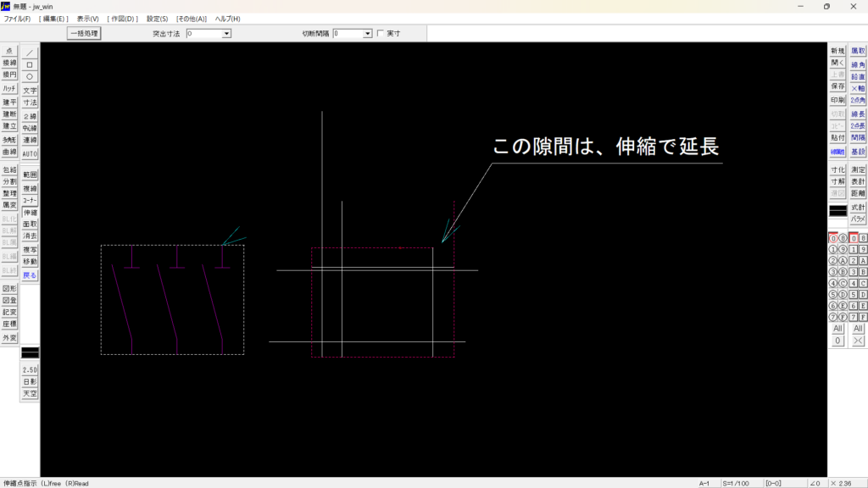Open the 設定(S) menu
Screen dimensions: 868x488
(157, 19)
